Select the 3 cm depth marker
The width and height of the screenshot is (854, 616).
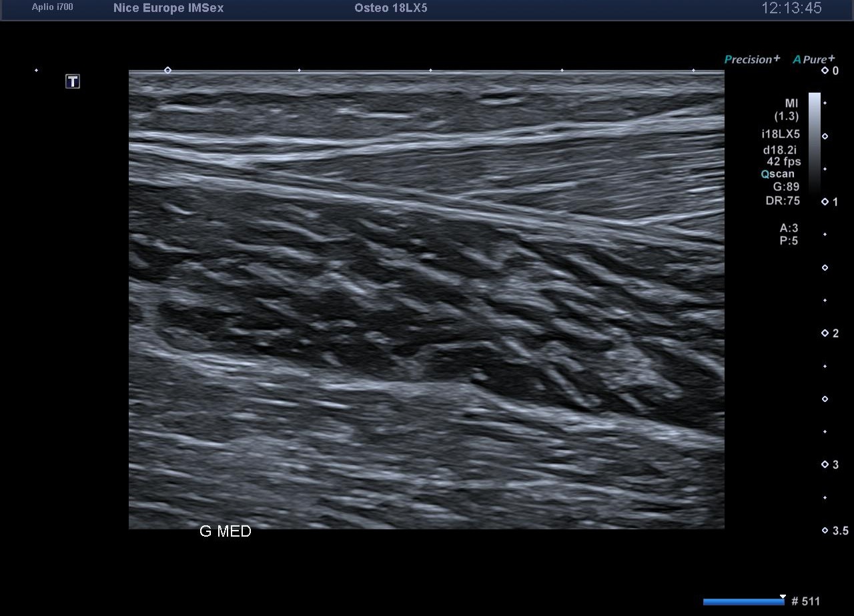pyautogui.click(x=829, y=465)
